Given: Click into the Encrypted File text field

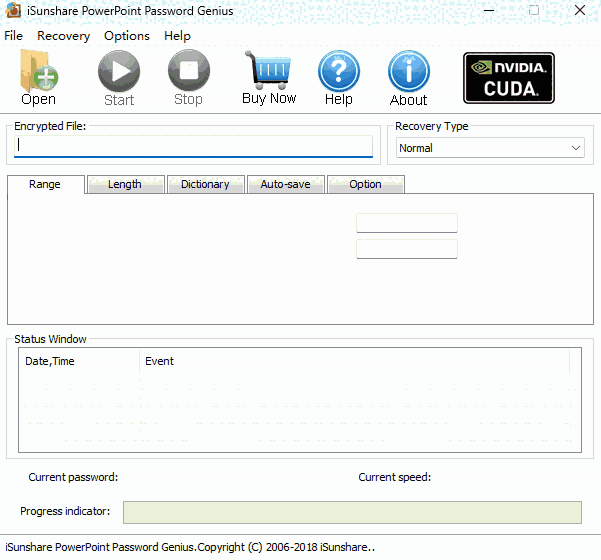Looking at the screenshot, I should [x=193, y=146].
